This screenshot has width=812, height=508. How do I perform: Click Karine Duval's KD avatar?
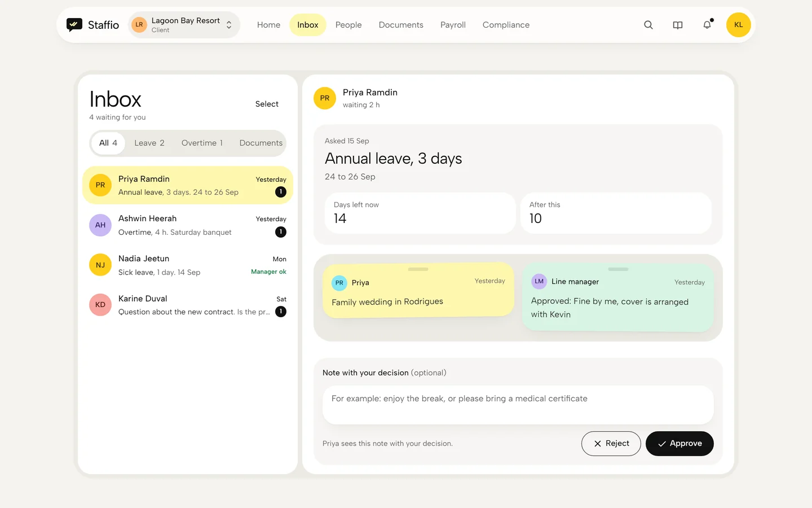point(100,305)
